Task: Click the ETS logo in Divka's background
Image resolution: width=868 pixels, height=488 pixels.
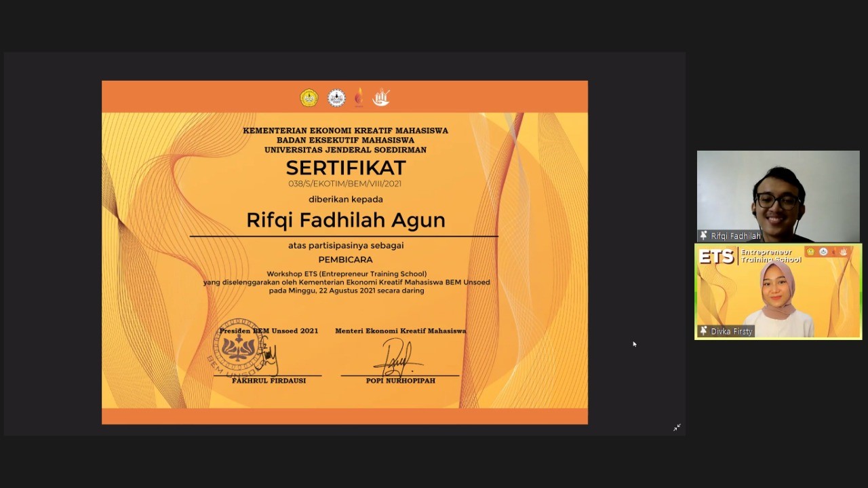Action: pos(717,257)
